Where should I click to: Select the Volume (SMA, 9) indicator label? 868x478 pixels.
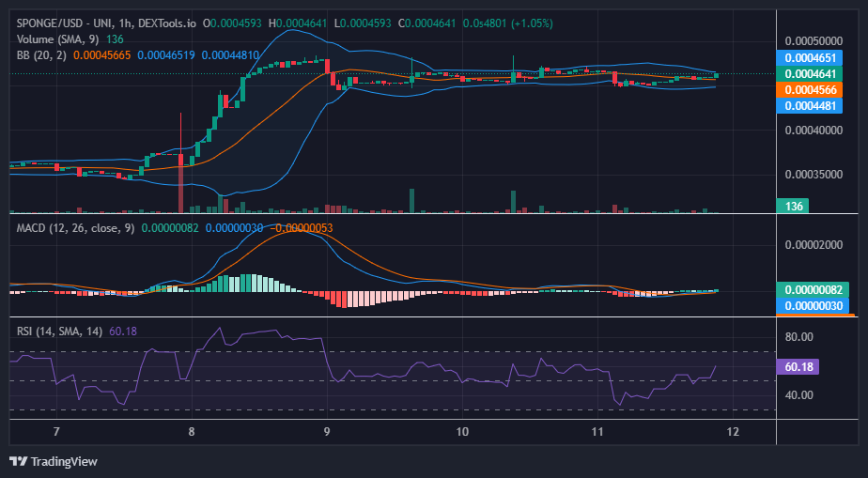58,39
